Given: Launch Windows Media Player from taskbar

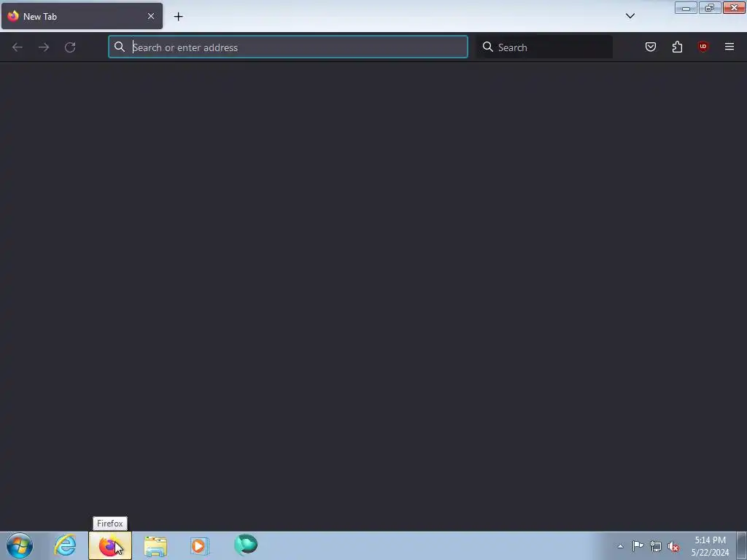Looking at the screenshot, I should (x=200, y=545).
